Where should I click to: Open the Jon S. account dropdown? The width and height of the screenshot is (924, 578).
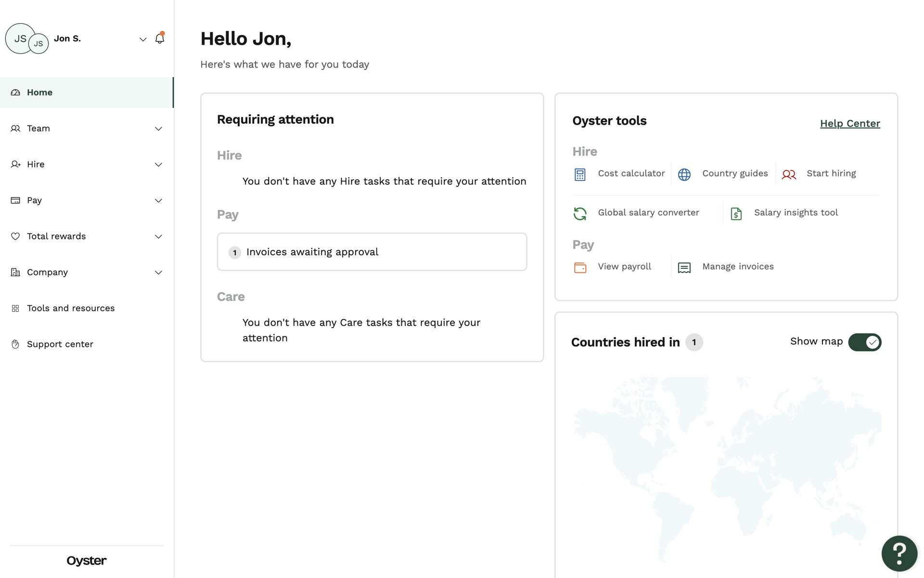coord(143,39)
